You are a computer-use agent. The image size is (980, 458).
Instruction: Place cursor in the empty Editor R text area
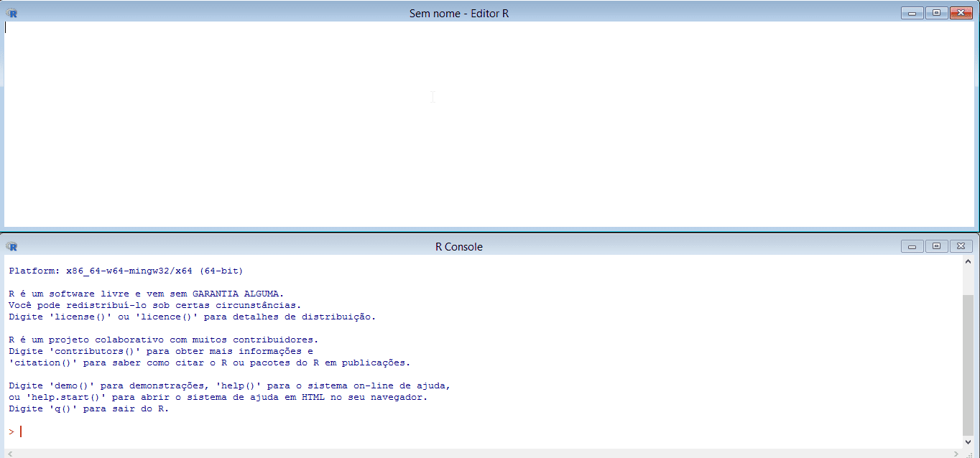pyautogui.click(x=431, y=122)
